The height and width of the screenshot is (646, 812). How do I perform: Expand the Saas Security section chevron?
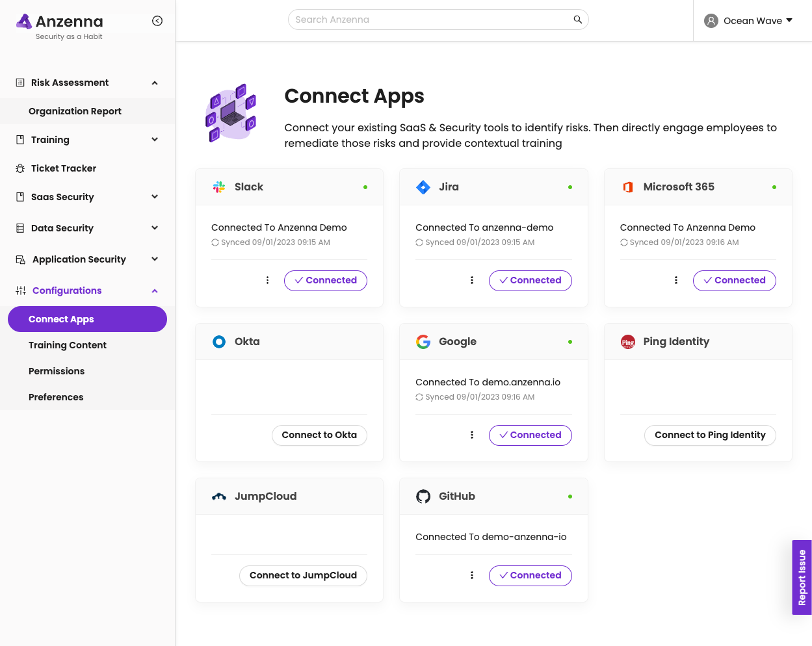click(155, 197)
